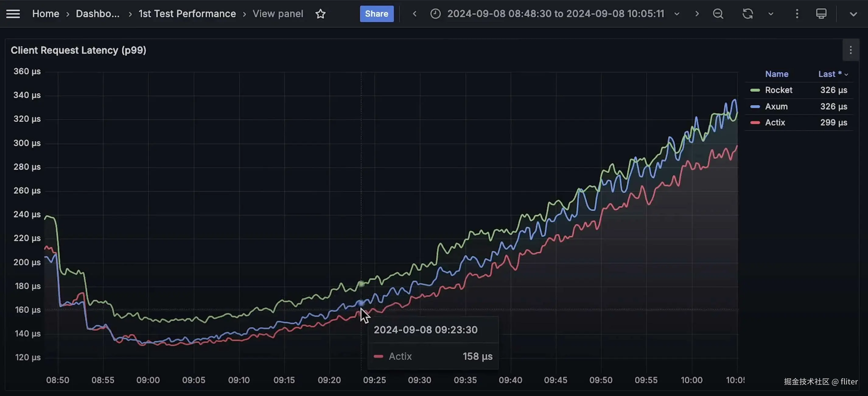Toggle Rocket series visibility in legend
This screenshot has width=868, height=396.
[x=779, y=90]
